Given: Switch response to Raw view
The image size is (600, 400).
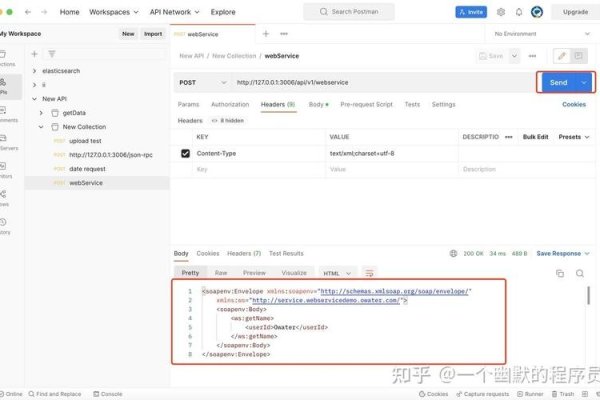Looking at the screenshot, I should (x=221, y=273).
